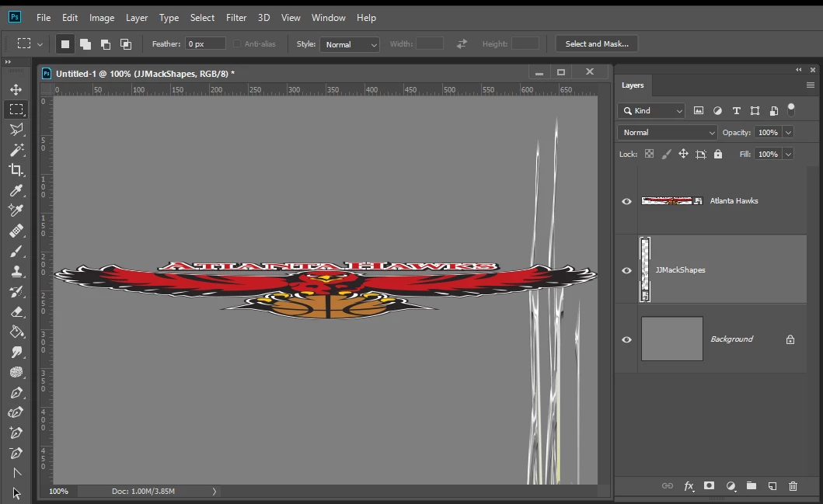Select the Brush tool
823x504 pixels.
click(x=16, y=251)
